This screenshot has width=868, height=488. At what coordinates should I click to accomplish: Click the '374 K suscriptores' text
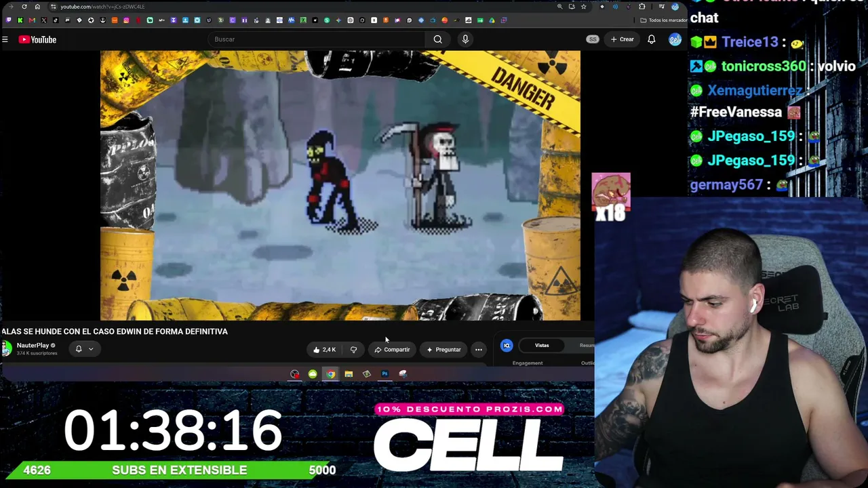[x=37, y=353]
